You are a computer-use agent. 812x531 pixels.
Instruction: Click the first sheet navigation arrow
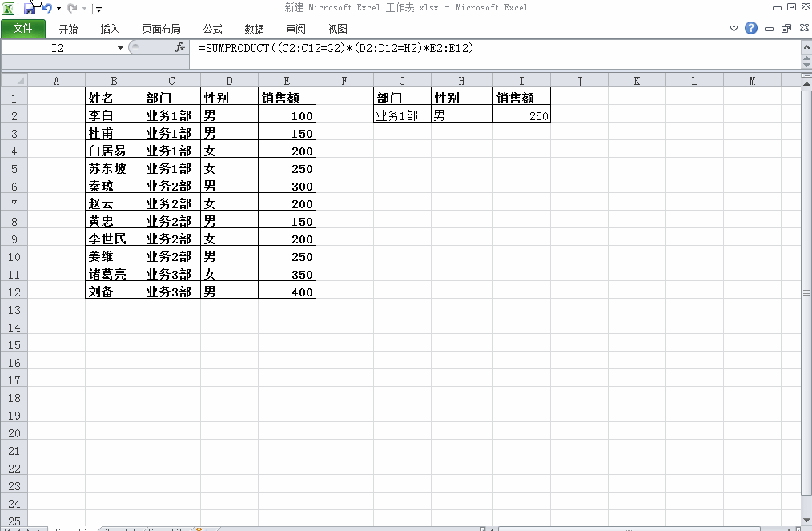click(6, 529)
